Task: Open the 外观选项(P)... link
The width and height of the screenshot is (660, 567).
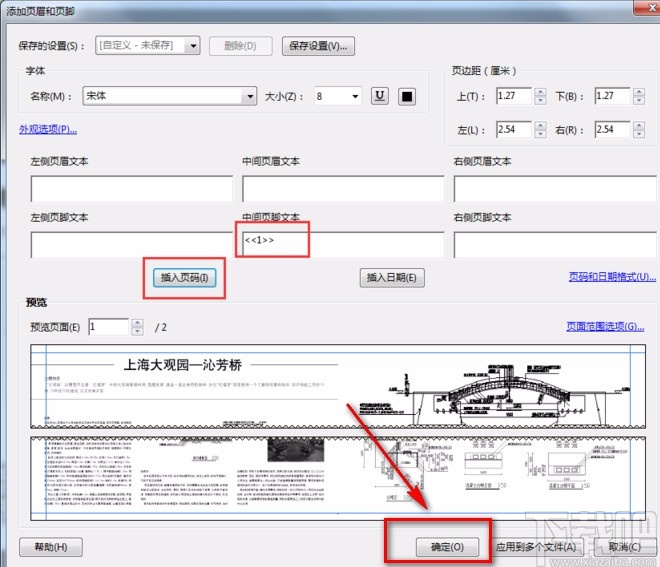Action: point(48,129)
